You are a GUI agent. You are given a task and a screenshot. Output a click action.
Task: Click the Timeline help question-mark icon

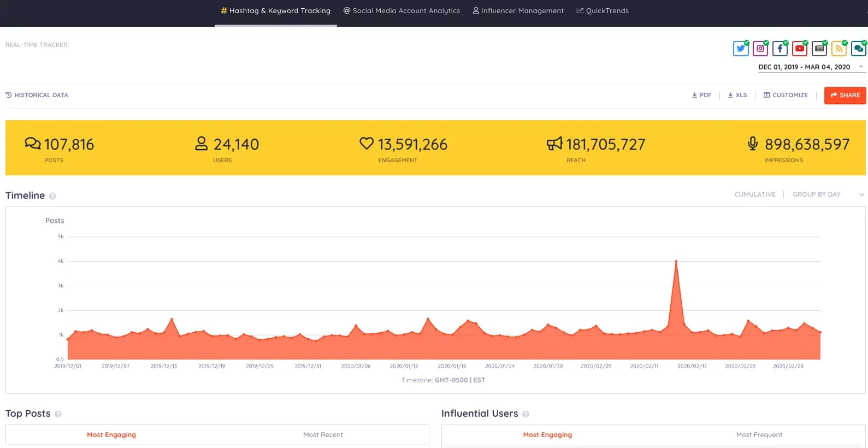52,196
